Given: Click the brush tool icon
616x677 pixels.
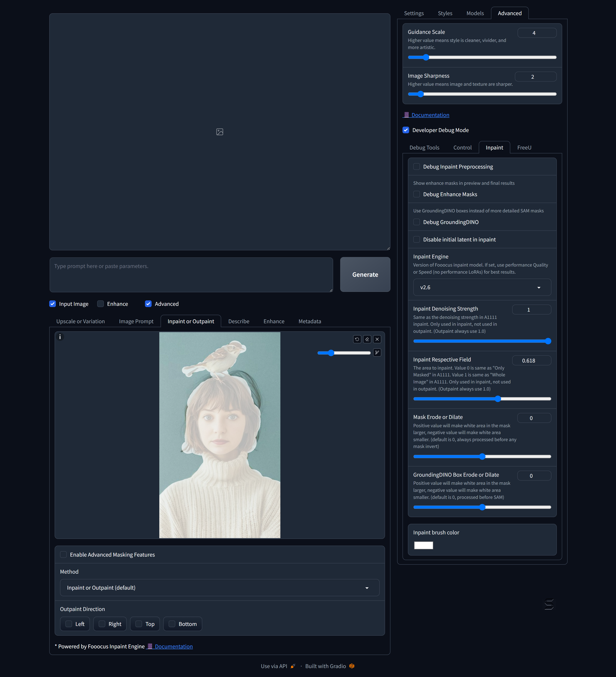Looking at the screenshot, I should 377,353.
